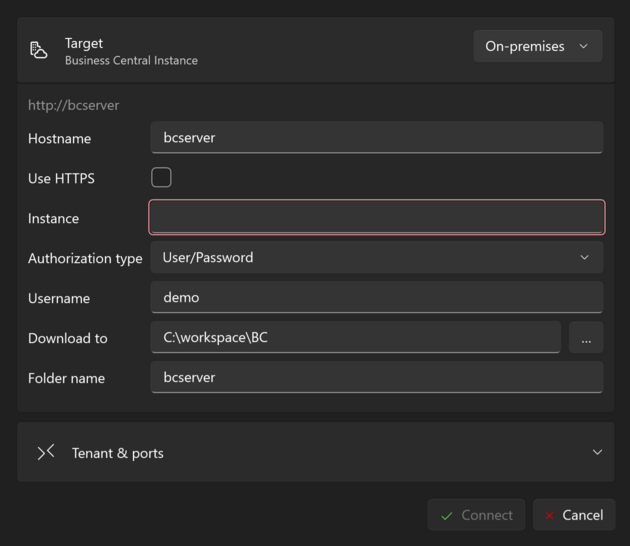Click the Download to label
The height and width of the screenshot is (546, 630).
coord(68,338)
